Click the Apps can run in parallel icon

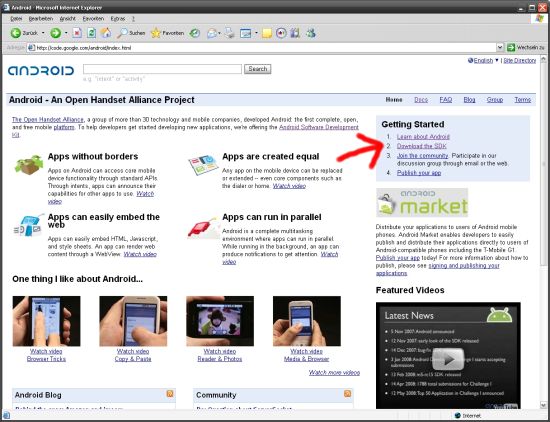coord(203,227)
